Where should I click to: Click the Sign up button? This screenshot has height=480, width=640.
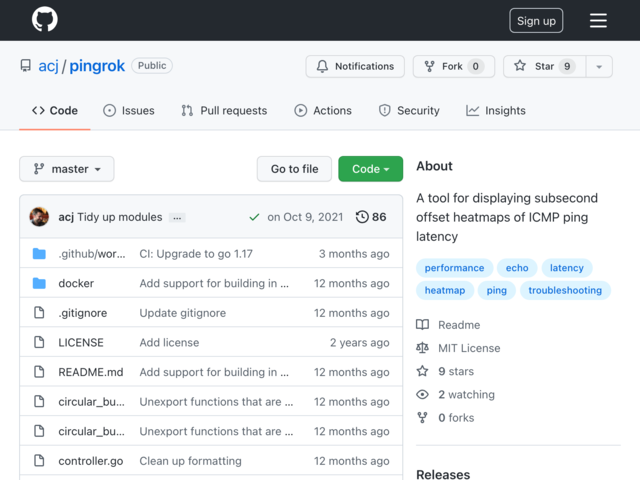click(536, 20)
